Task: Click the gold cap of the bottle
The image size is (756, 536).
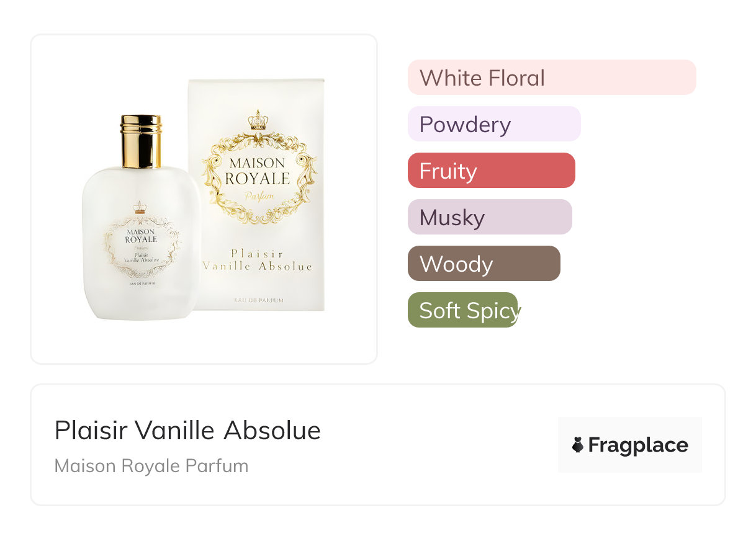Action: point(142,141)
